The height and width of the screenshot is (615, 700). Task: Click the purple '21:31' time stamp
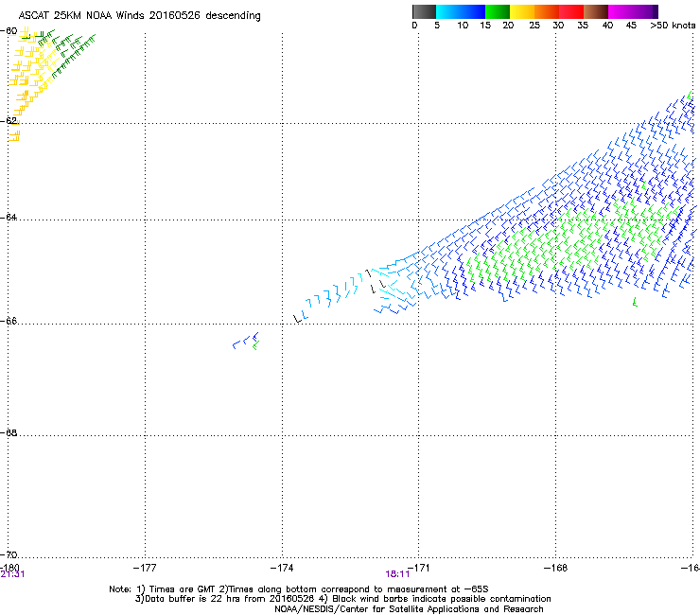coord(12,574)
